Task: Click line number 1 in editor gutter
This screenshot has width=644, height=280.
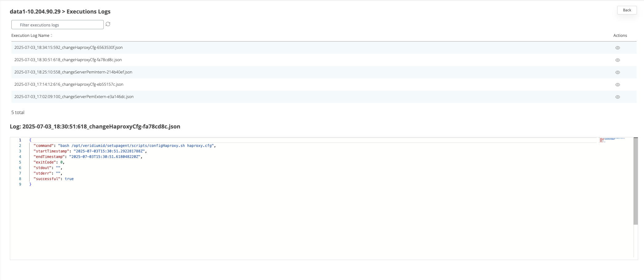Action: click(x=20, y=140)
